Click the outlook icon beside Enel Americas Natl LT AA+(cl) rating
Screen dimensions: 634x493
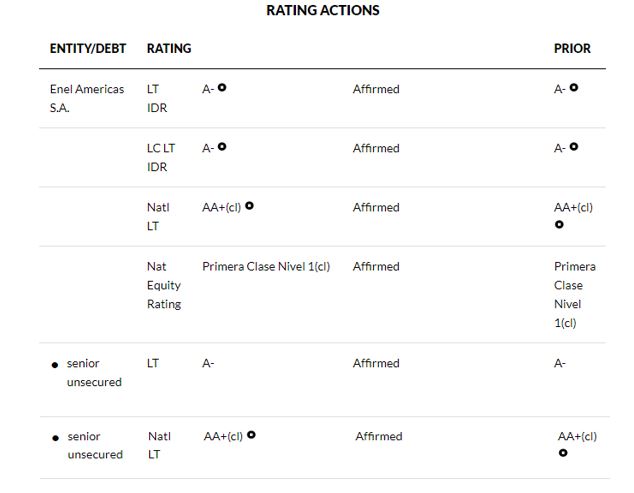click(x=250, y=206)
